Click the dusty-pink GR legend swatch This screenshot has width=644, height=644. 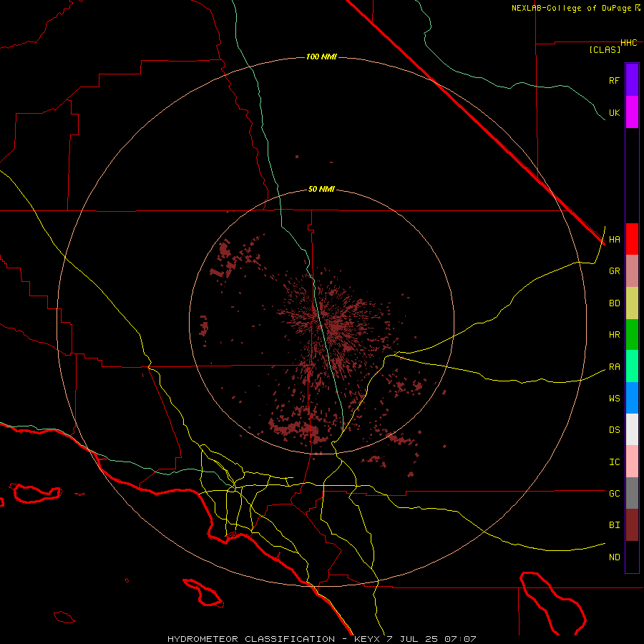point(632,271)
